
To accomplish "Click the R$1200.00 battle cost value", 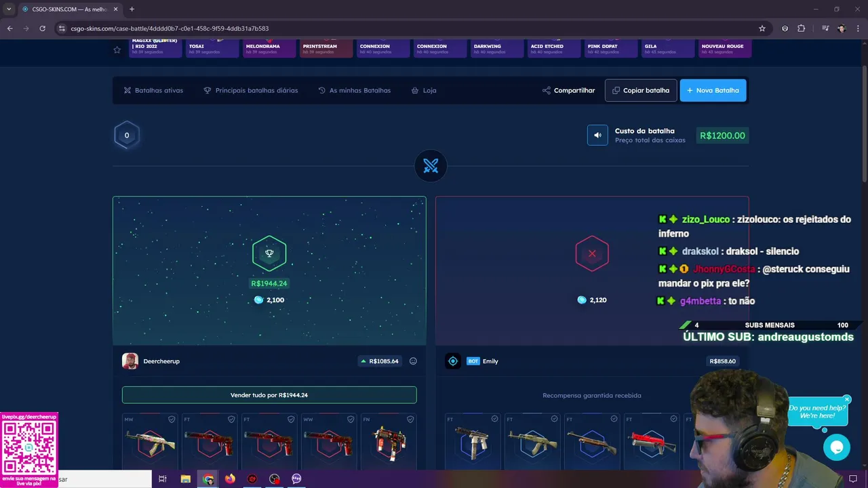I will [x=722, y=136].
